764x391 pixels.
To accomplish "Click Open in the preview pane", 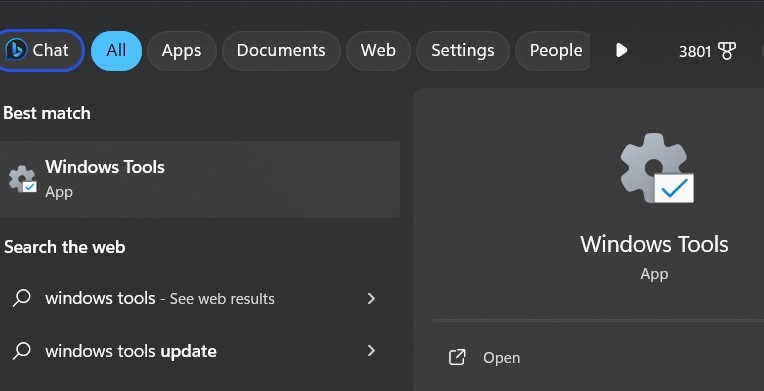I will [501, 358].
